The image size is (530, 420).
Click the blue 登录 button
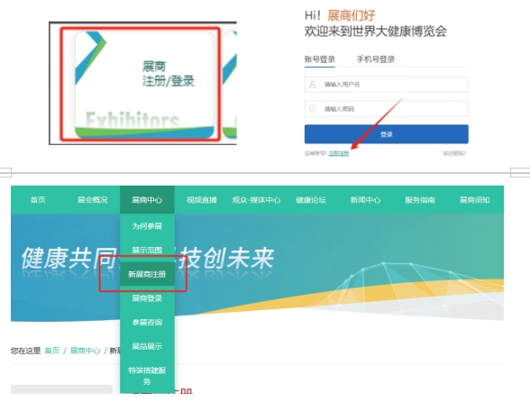point(387,134)
